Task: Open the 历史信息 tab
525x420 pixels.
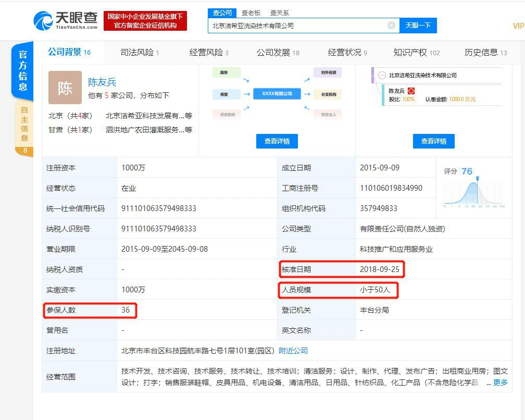Action: coord(486,53)
